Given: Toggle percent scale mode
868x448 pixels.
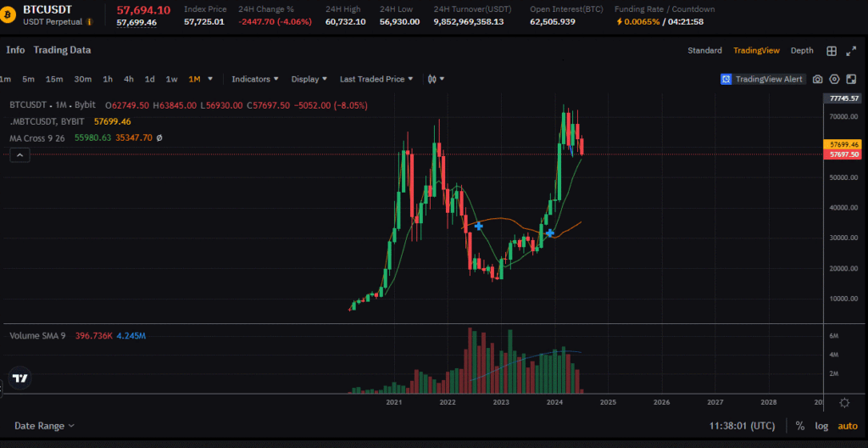Looking at the screenshot, I should 800,426.
